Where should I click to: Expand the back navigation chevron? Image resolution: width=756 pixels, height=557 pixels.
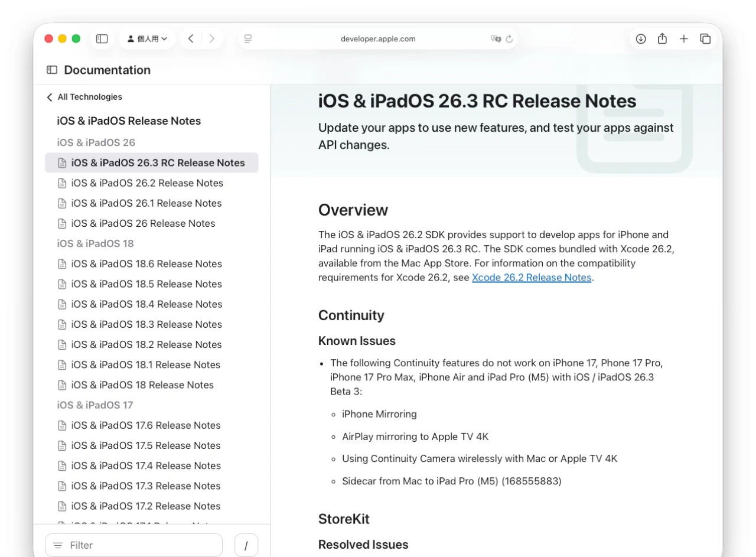190,38
